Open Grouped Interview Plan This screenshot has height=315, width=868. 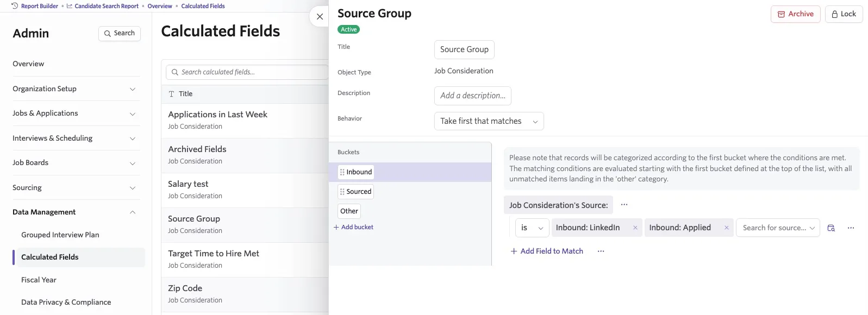[x=60, y=235]
